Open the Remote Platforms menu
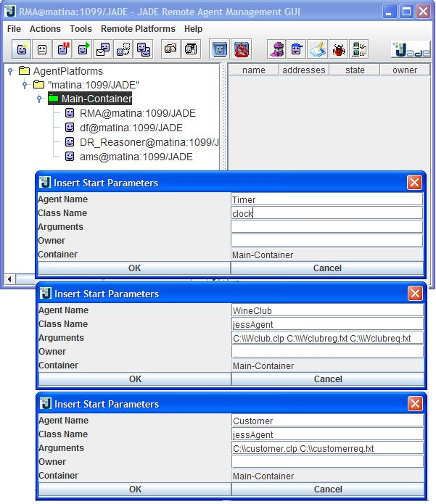 138,29
